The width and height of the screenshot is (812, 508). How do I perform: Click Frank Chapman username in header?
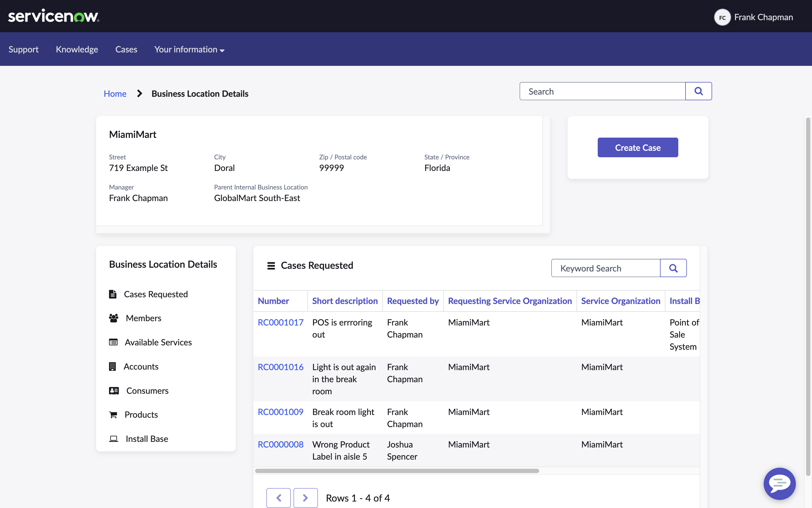pyautogui.click(x=763, y=17)
